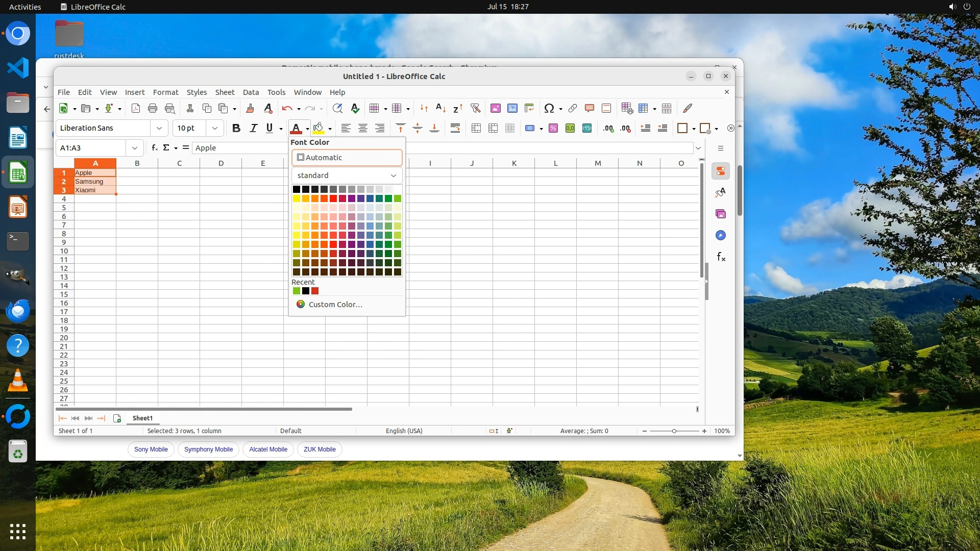Click the Sort Ascending toolbar icon
The image size is (980, 551).
[440, 108]
